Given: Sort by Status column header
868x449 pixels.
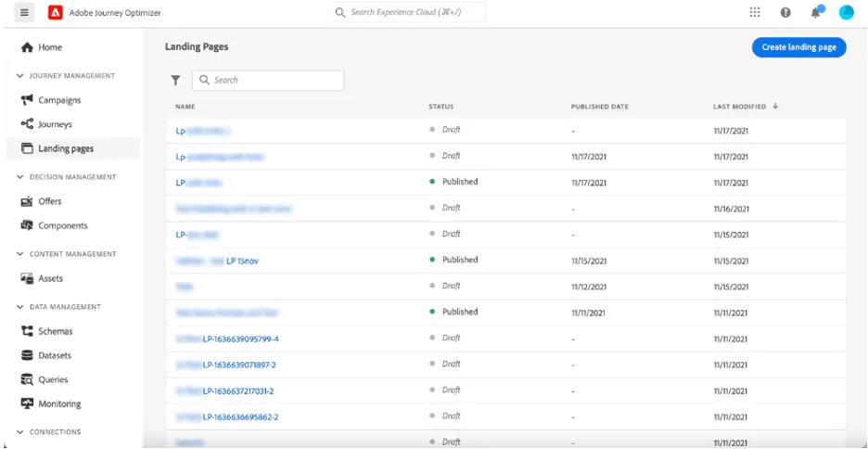Looking at the screenshot, I should (440, 107).
